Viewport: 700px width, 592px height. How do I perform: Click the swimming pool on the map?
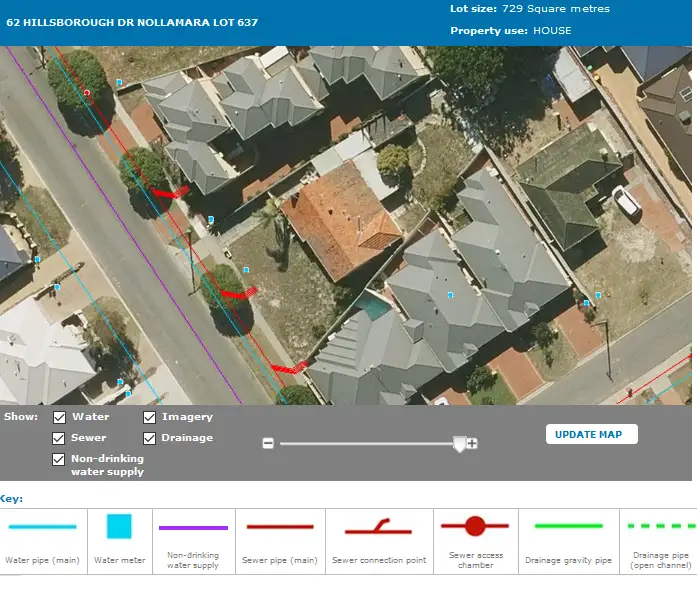click(x=372, y=306)
